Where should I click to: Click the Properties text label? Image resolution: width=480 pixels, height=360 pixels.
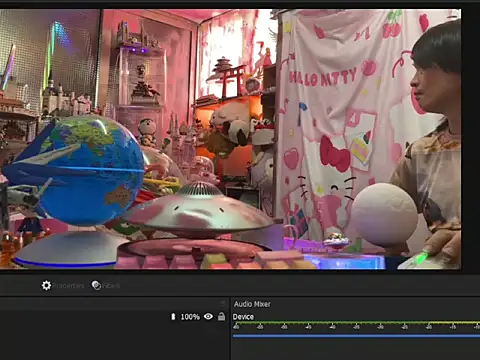click(x=68, y=286)
